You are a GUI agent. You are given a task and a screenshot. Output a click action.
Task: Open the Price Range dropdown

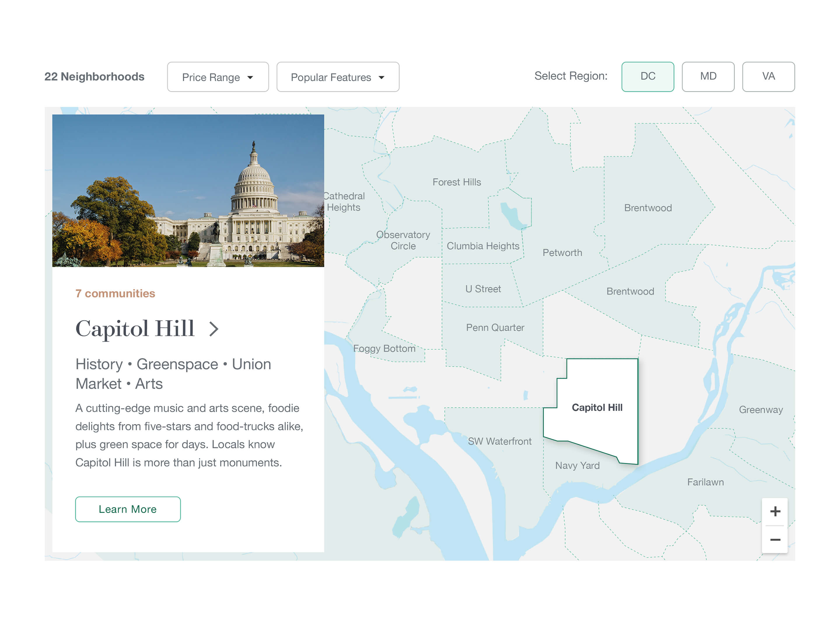218,77
